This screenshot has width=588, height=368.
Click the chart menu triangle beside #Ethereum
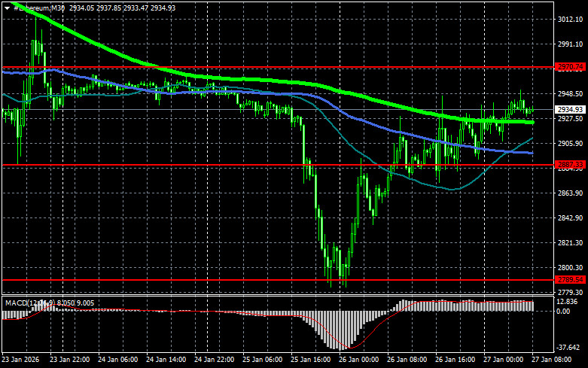7,7
